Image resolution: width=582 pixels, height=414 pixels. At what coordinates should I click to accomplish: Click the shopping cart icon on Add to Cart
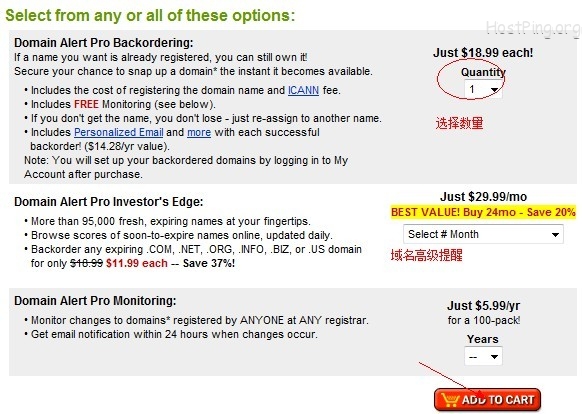pyautogui.click(x=451, y=400)
